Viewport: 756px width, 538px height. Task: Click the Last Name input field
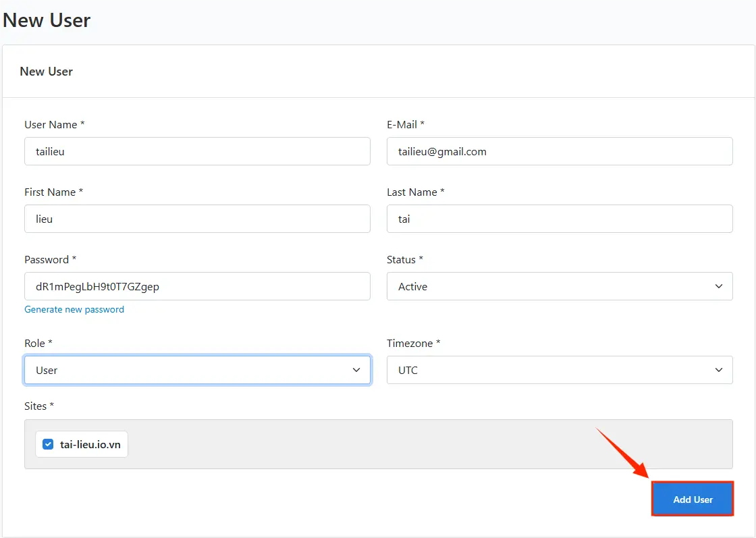click(x=559, y=219)
